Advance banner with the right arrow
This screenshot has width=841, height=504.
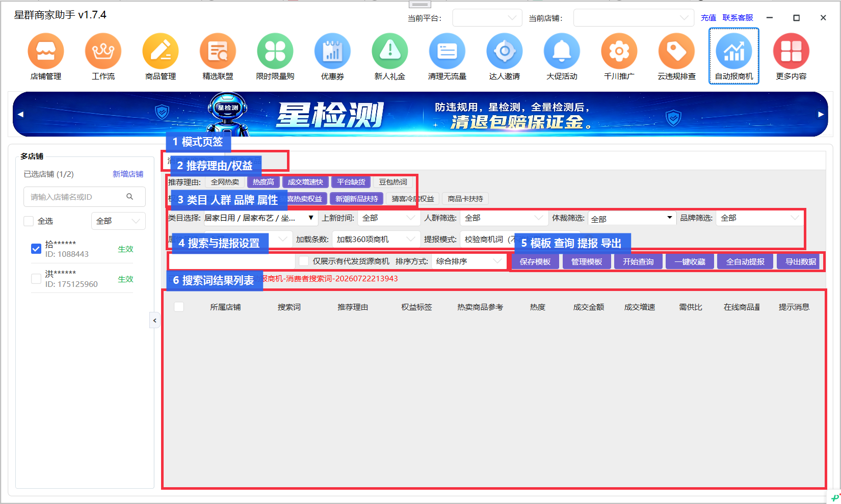pyautogui.click(x=821, y=114)
